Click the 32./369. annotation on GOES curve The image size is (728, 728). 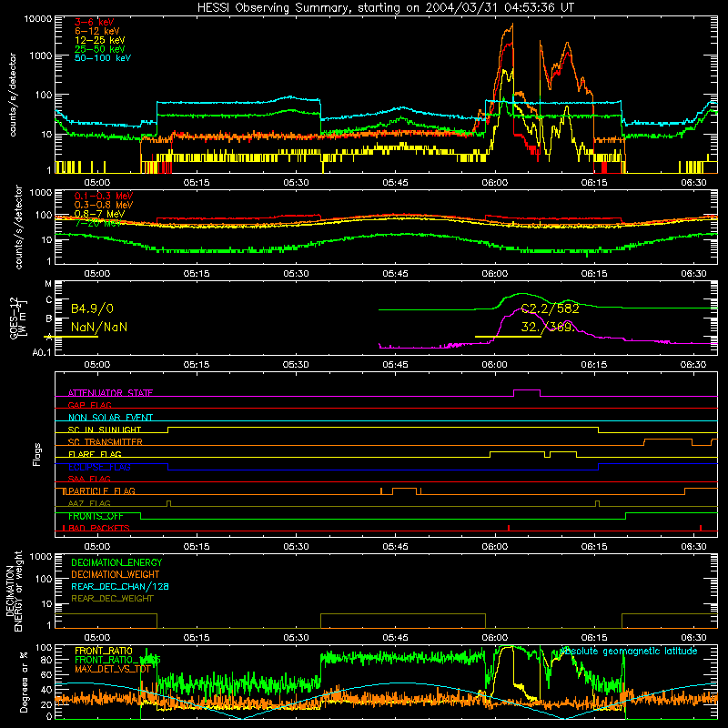(x=548, y=327)
